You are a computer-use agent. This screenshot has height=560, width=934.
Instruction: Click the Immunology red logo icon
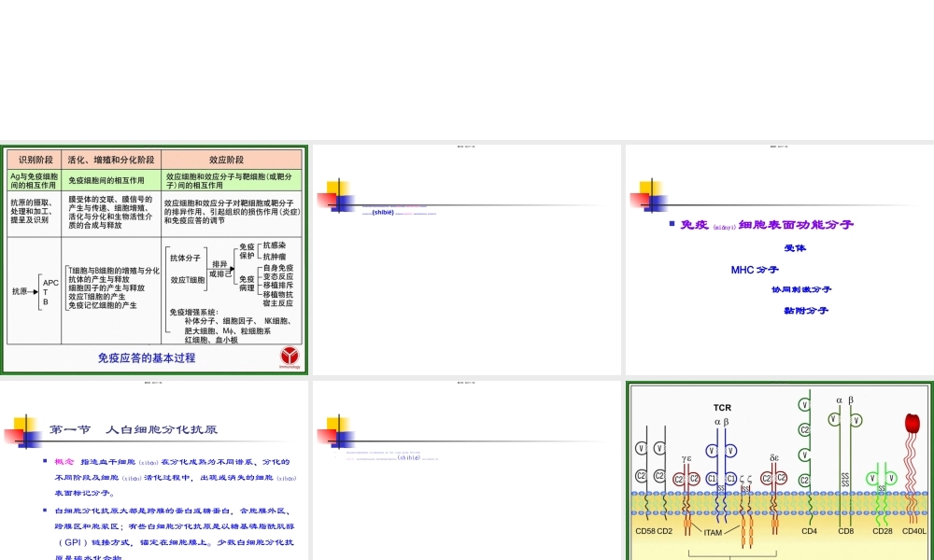click(x=289, y=356)
